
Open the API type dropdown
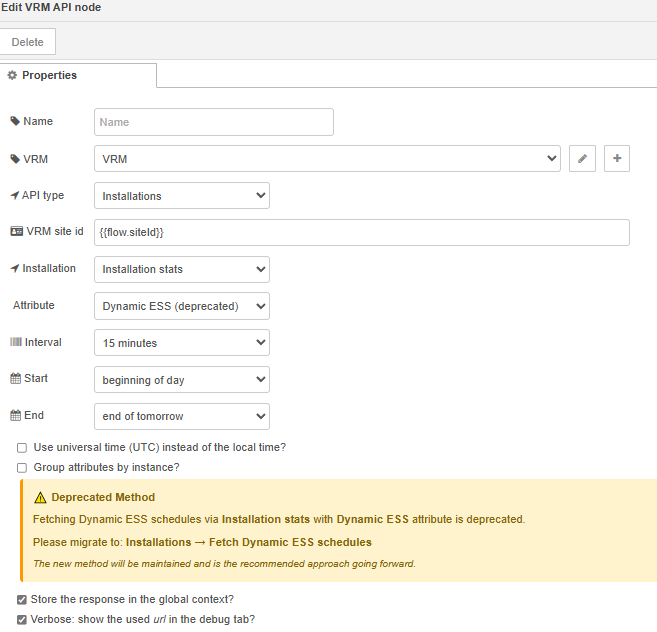click(182, 196)
